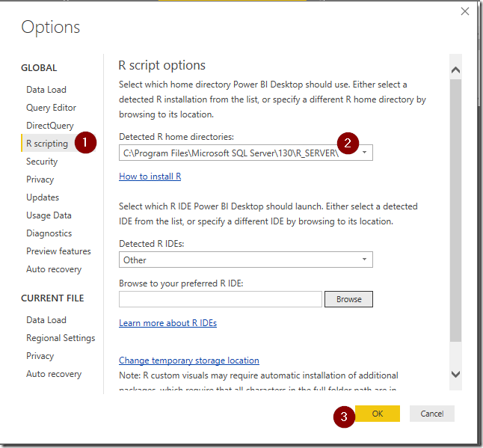Click Change temporary storage location link
Screen dimensions: 483x448
pyautogui.click(x=189, y=360)
